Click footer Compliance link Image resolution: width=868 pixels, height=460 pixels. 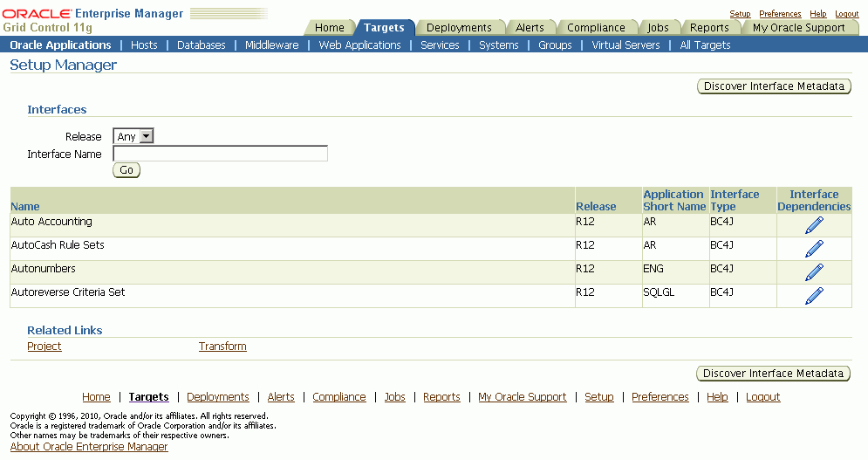339,397
